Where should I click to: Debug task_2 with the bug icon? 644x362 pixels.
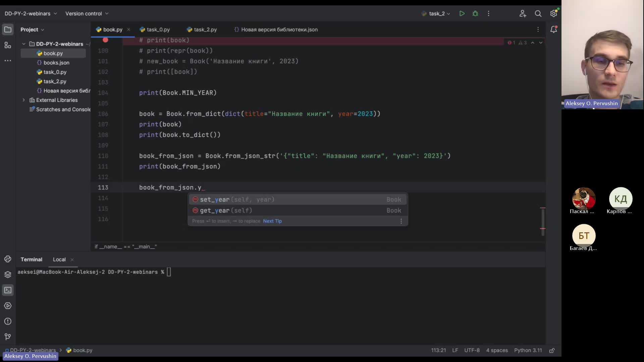(475, 13)
